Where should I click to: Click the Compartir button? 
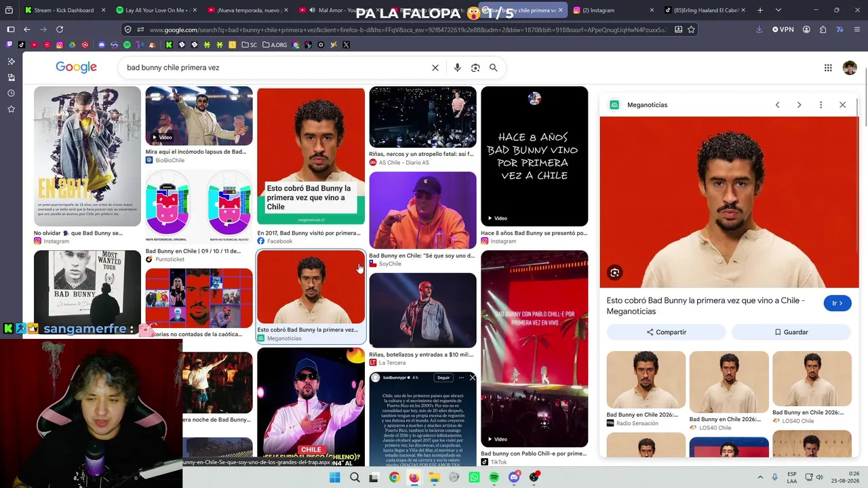tap(666, 332)
